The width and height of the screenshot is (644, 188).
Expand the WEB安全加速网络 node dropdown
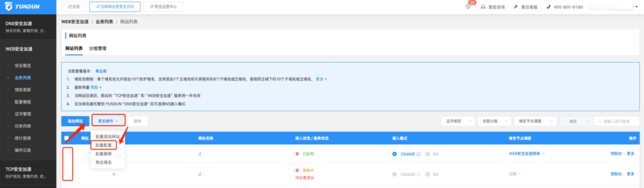tap(527, 153)
